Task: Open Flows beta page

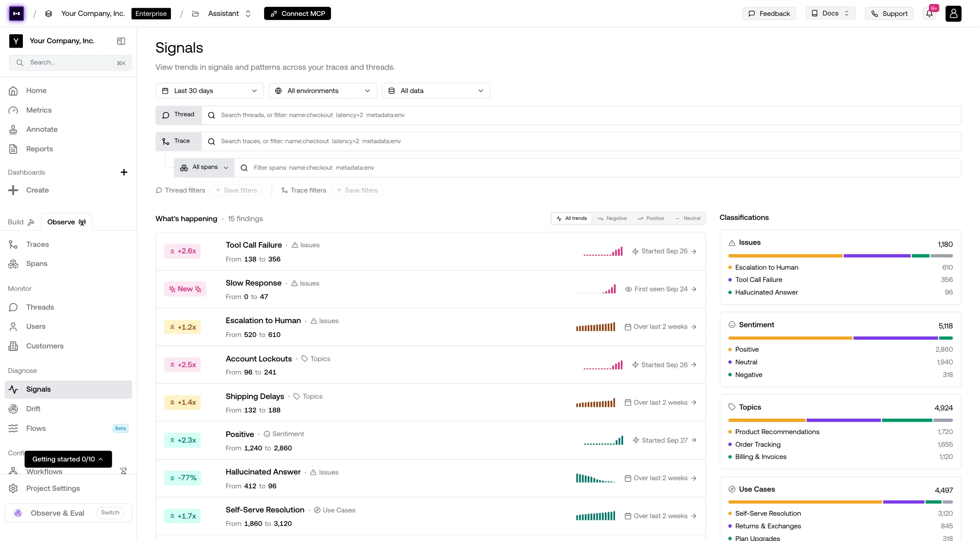Action: (68, 428)
